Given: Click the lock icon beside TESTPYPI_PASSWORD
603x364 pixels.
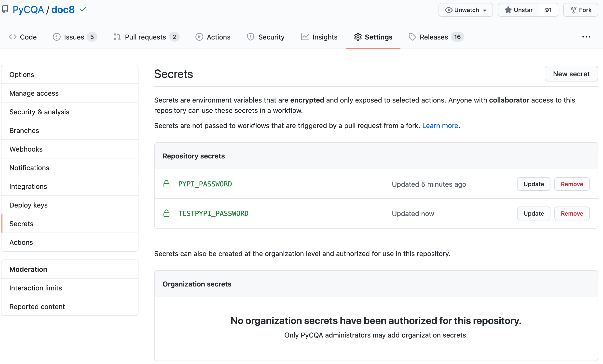Looking at the screenshot, I should click(x=166, y=213).
